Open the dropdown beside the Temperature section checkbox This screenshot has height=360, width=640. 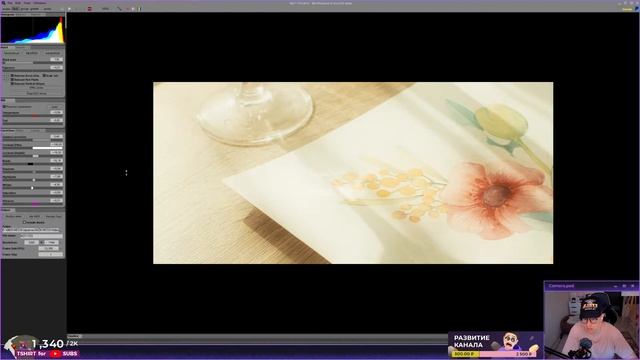click(55, 107)
